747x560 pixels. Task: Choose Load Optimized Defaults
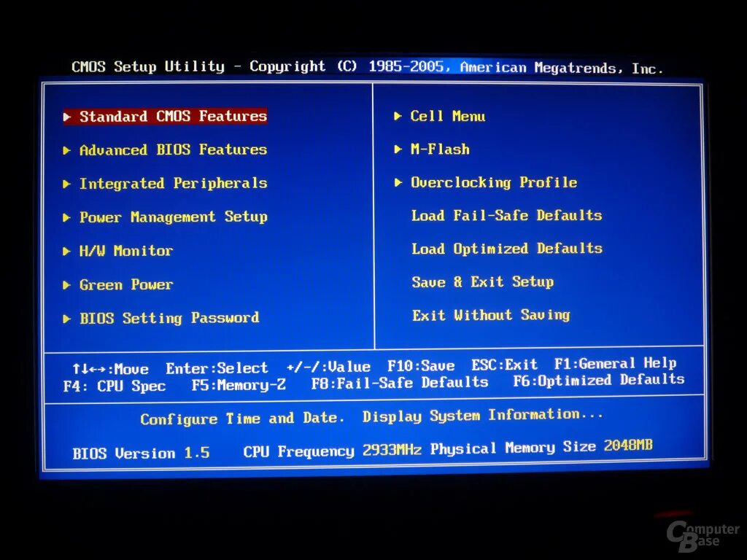[x=507, y=249]
